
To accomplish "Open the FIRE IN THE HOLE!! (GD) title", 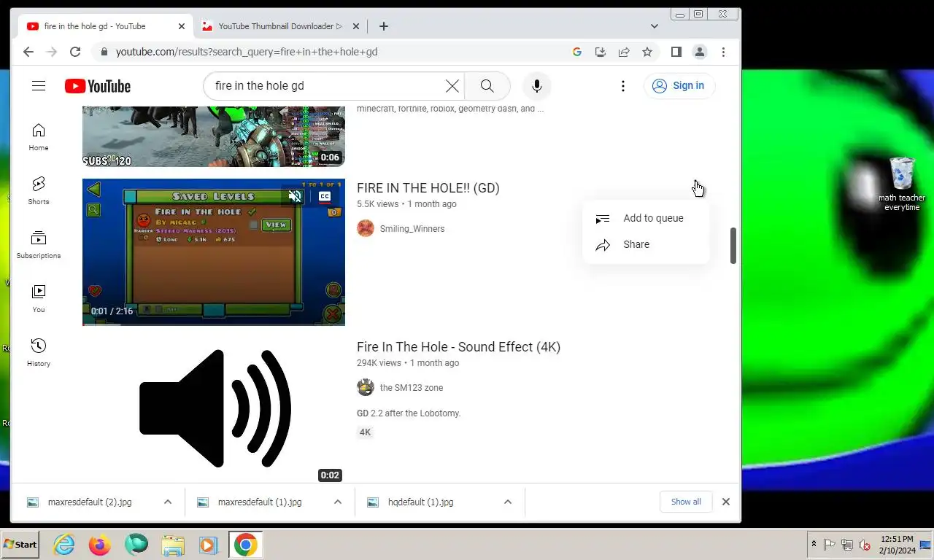I will point(428,188).
